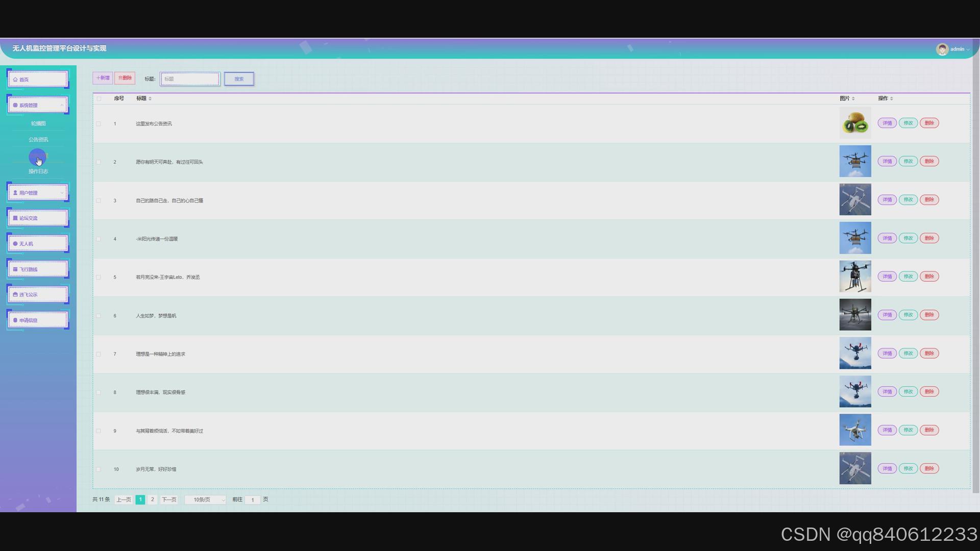The image size is (980, 551).
Task: Click the vertical page scrollbar
Action: [x=975, y=275]
